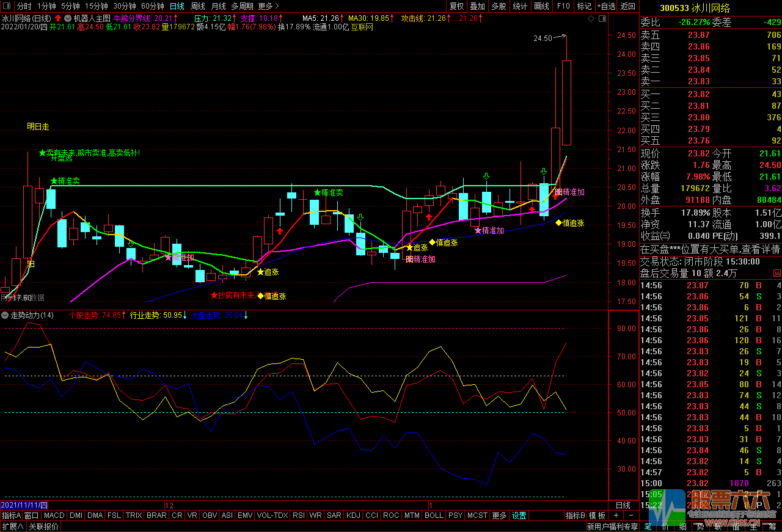782x532 pixels.
Task: Click the red up arrow next to 冰川网络(日线)
Action: (58, 18)
